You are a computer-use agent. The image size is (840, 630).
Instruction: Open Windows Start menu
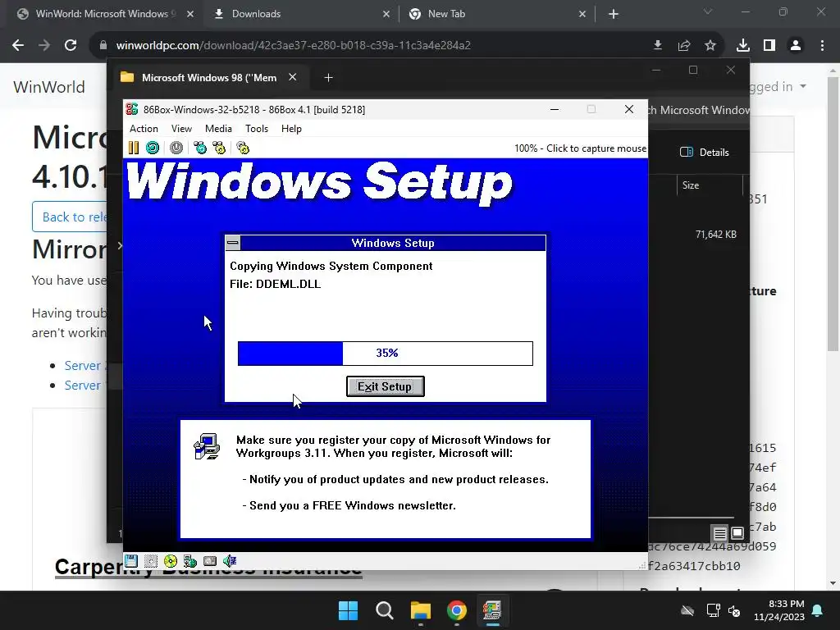pos(348,610)
